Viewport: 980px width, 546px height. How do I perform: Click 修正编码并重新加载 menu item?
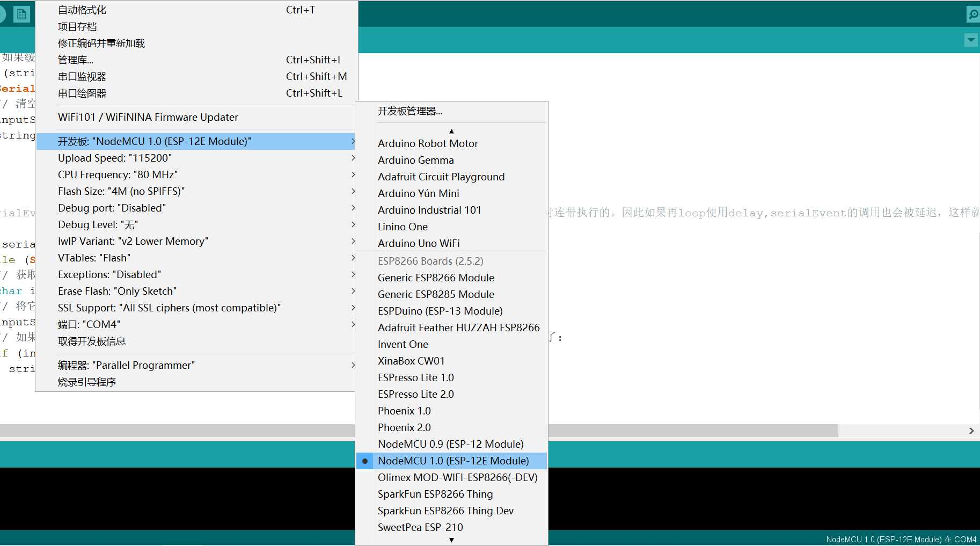[x=196, y=43]
